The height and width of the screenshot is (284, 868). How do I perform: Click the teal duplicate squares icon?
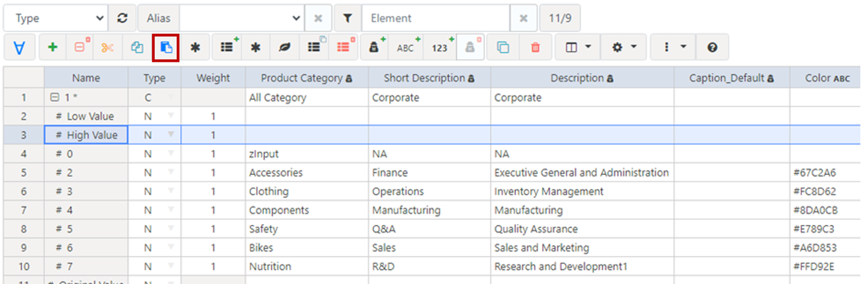(502, 47)
